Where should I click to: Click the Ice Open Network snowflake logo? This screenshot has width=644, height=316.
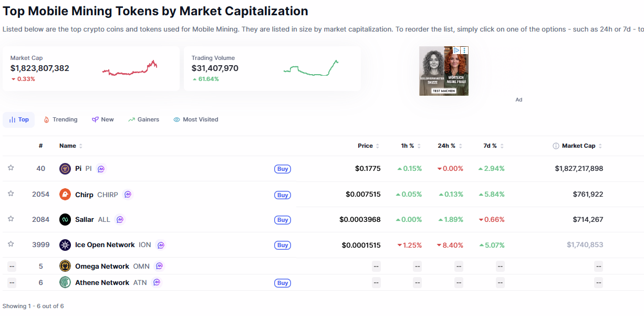tap(65, 244)
